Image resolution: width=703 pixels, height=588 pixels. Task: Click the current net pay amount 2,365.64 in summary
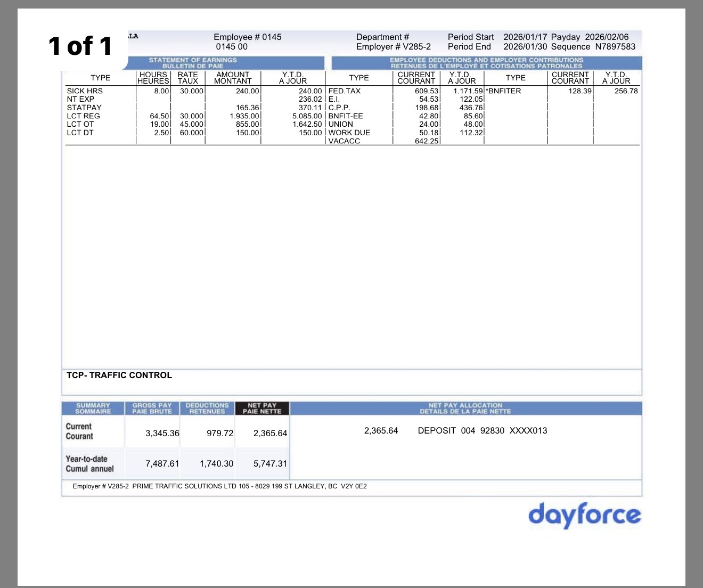[x=270, y=434]
